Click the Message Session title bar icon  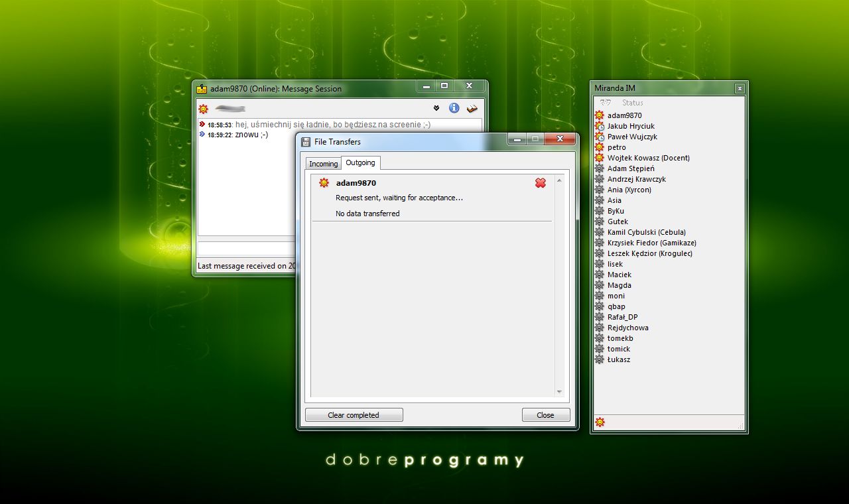pos(202,89)
